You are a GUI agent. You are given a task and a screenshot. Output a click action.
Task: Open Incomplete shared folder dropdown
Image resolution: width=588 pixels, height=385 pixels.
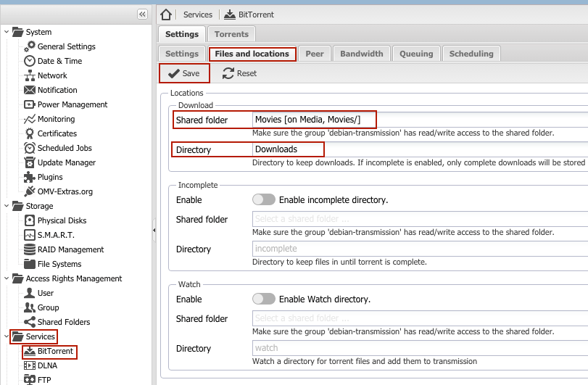coord(420,219)
